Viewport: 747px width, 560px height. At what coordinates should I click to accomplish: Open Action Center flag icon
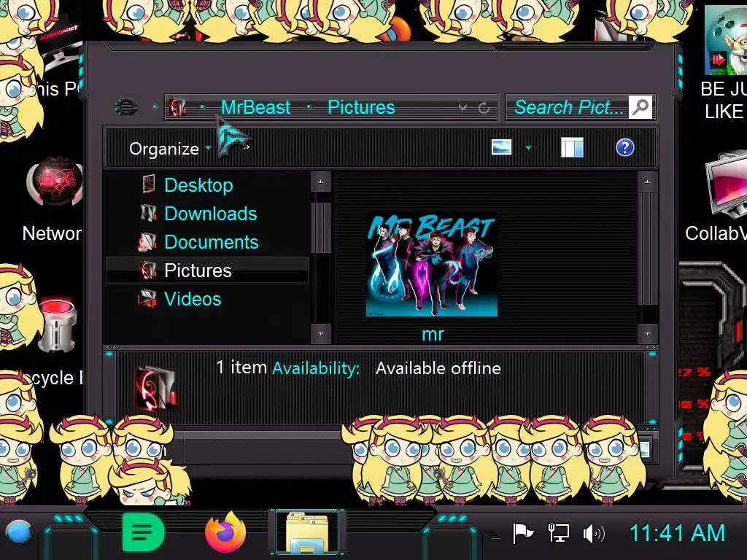click(x=522, y=533)
